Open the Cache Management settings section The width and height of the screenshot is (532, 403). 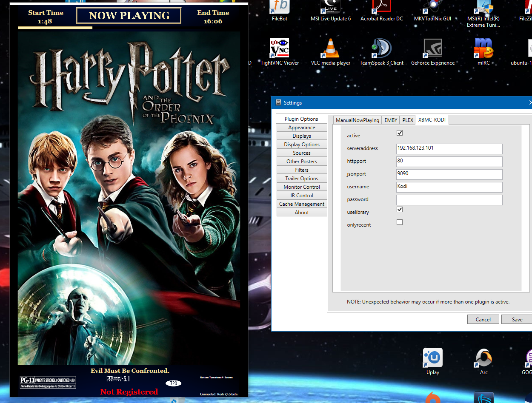(302, 204)
